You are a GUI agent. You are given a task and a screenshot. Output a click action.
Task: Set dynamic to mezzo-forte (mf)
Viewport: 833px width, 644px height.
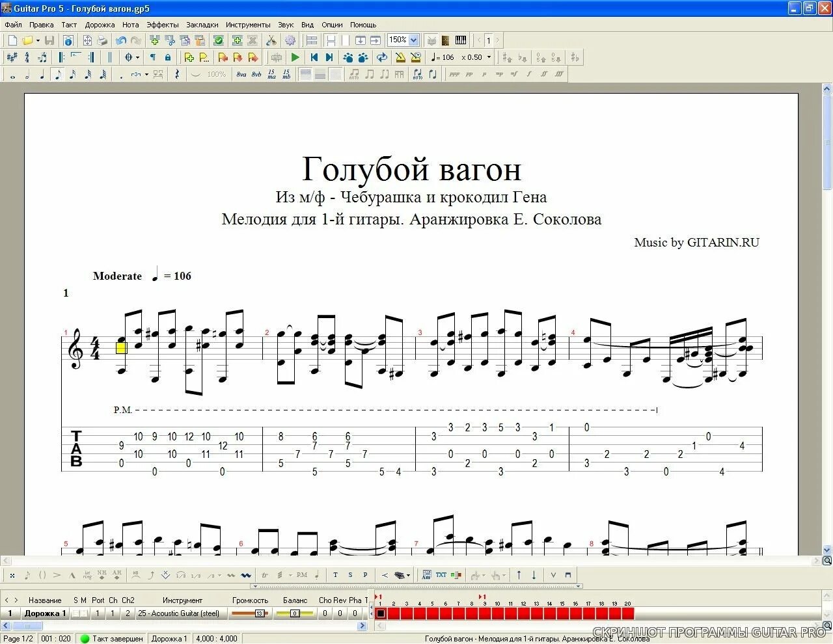514,74
